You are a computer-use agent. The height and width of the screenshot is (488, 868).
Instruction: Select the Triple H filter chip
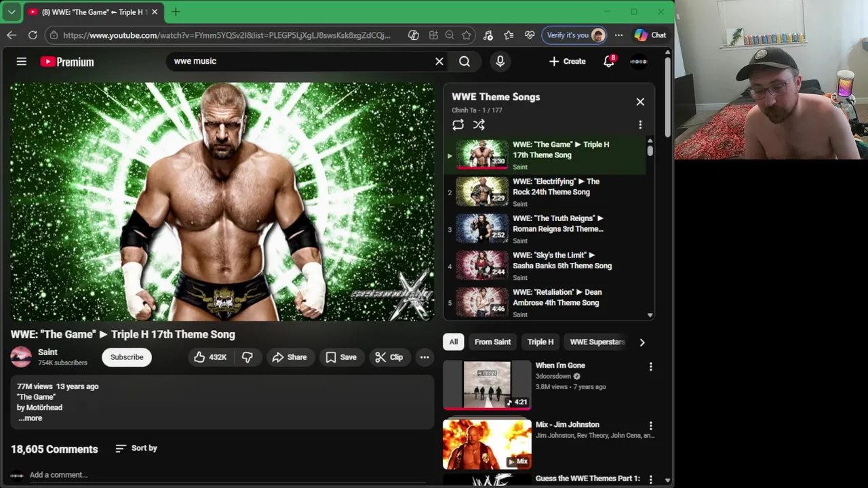coord(540,342)
